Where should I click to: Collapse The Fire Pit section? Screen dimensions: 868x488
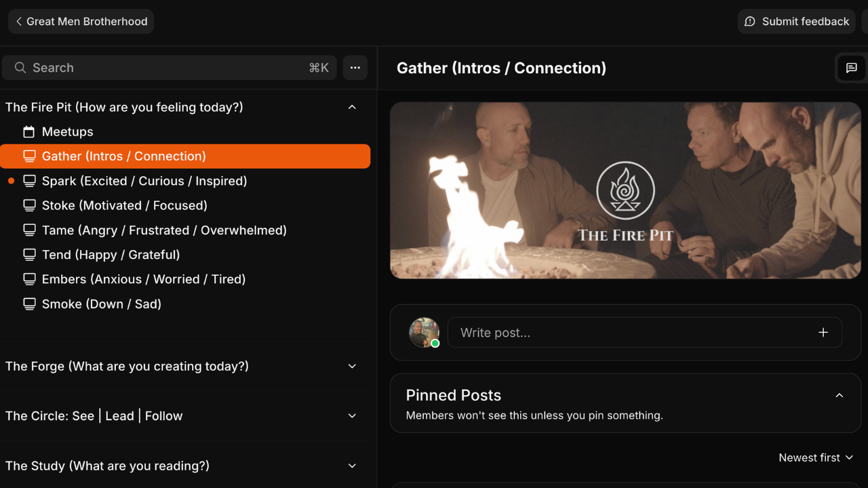pos(352,107)
